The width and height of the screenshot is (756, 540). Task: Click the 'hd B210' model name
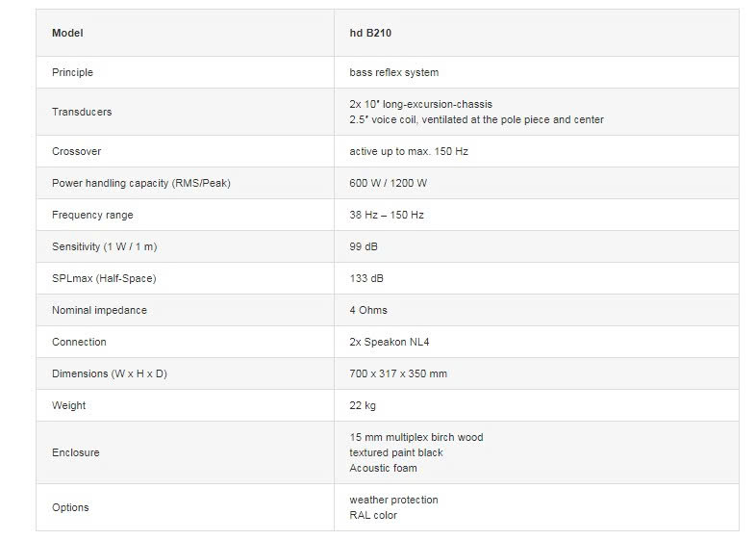pyautogui.click(x=370, y=33)
